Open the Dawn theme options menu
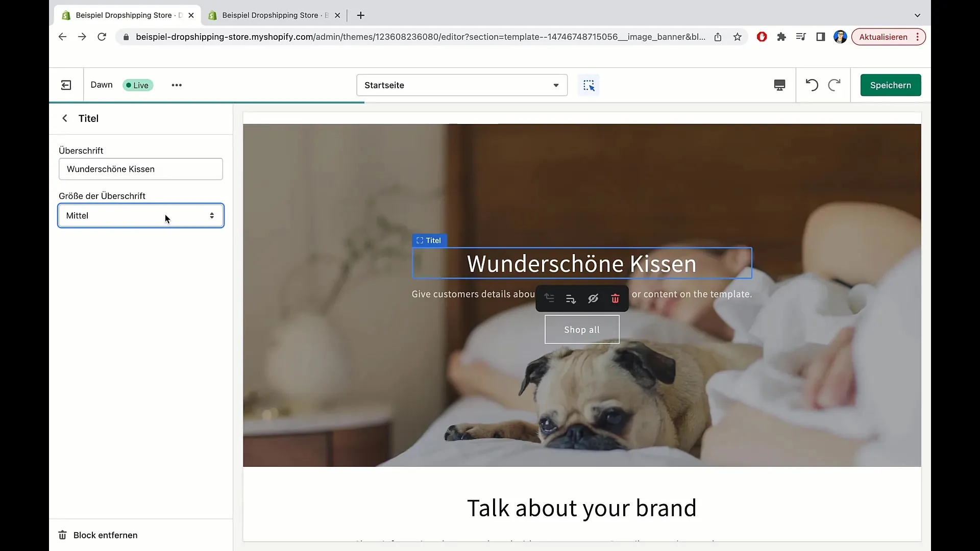 pyautogui.click(x=177, y=85)
